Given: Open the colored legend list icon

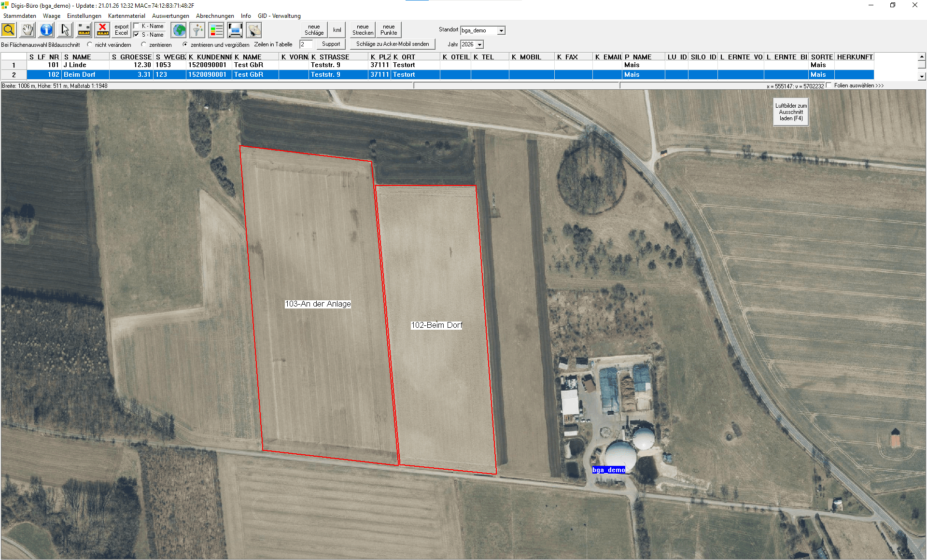Looking at the screenshot, I should 216,30.
